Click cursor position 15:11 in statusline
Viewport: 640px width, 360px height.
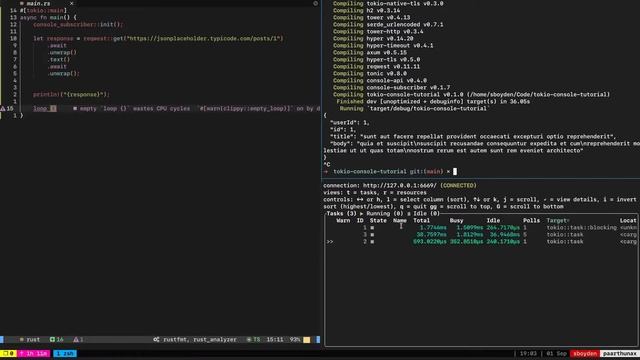(x=275, y=340)
